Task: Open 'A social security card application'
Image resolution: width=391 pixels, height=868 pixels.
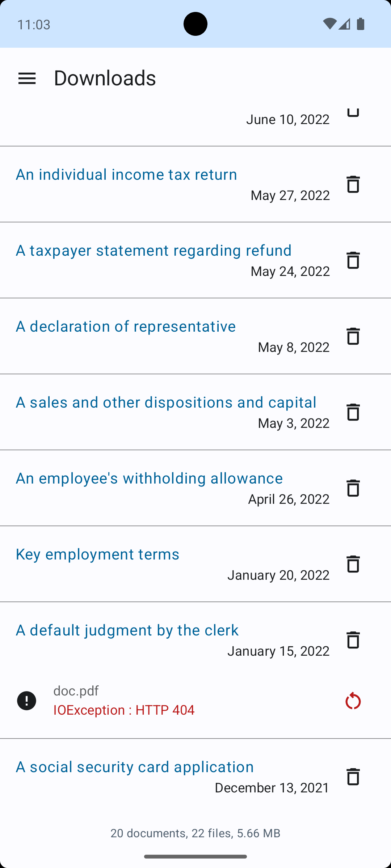Action: point(135,767)
